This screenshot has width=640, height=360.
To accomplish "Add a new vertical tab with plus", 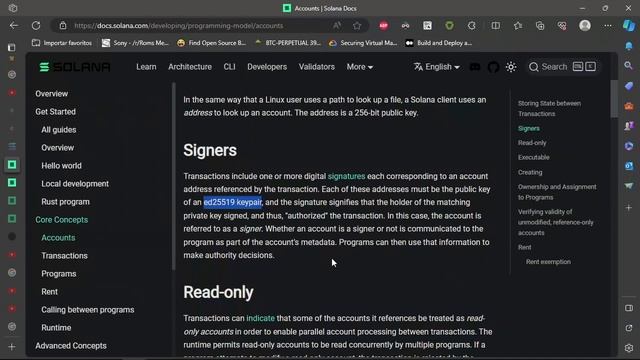I will coord(12,347).
